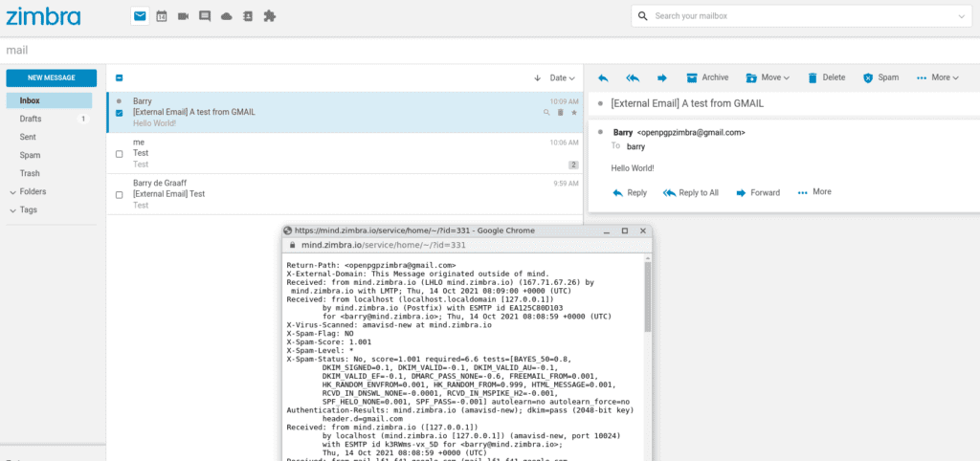Click unread dot on Barry message row
Screen dimensions: 980x461
point(119,101)
